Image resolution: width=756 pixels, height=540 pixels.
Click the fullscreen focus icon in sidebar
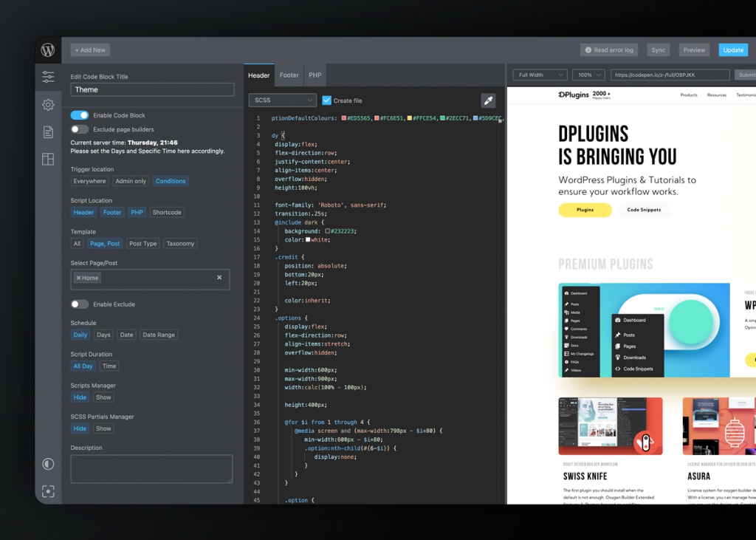click(x=48, y=491)
